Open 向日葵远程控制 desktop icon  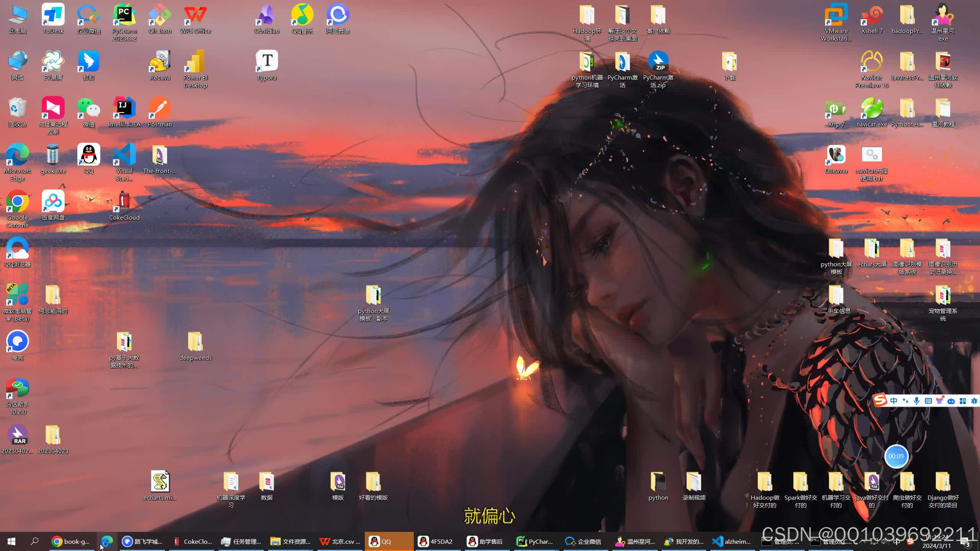click(53, 116)
